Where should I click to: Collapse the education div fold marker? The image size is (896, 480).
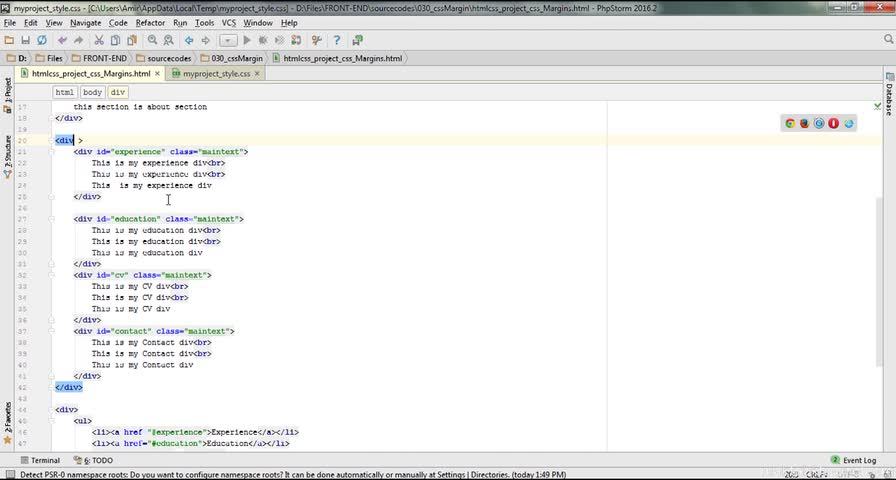52,219
